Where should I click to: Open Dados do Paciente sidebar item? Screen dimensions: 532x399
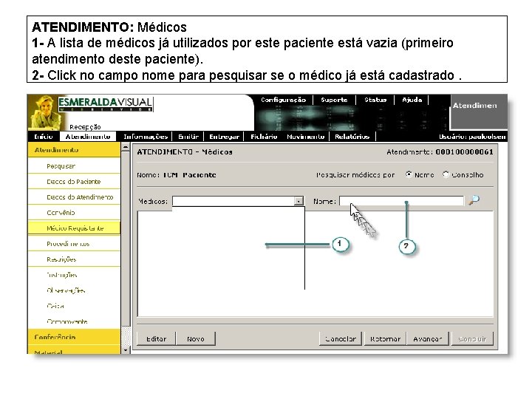click(x=74, y=182)
